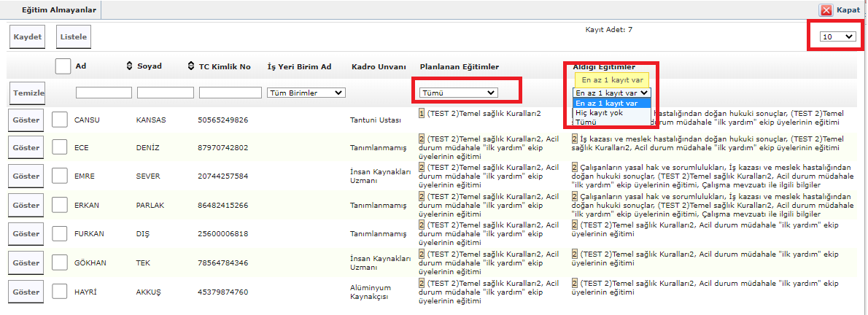Screen dimensions: 868x315
Task: Click Göster for GÖKHAN TEK
Action: [x=26, y=262]
